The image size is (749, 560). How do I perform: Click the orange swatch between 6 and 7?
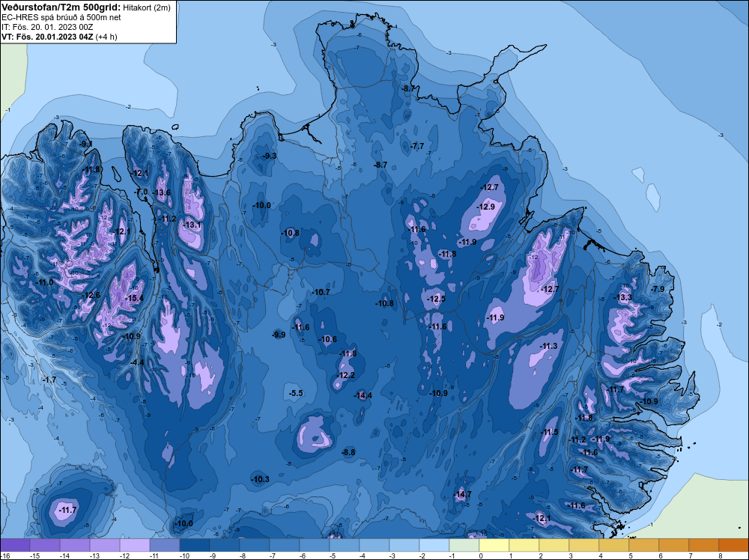[x=674, y=545]
